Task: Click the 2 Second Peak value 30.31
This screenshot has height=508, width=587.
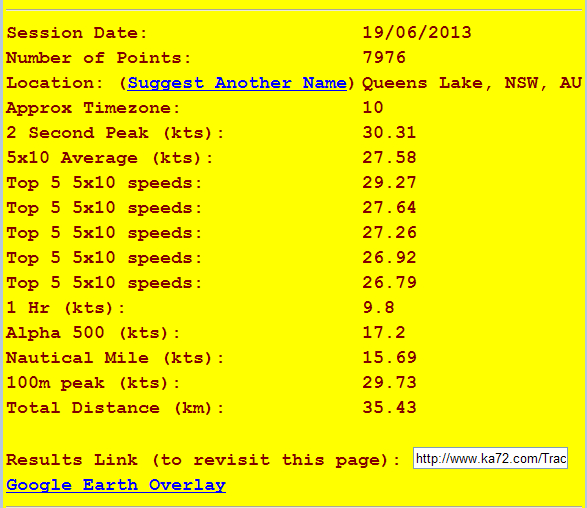Action: [x=389, y=133]
